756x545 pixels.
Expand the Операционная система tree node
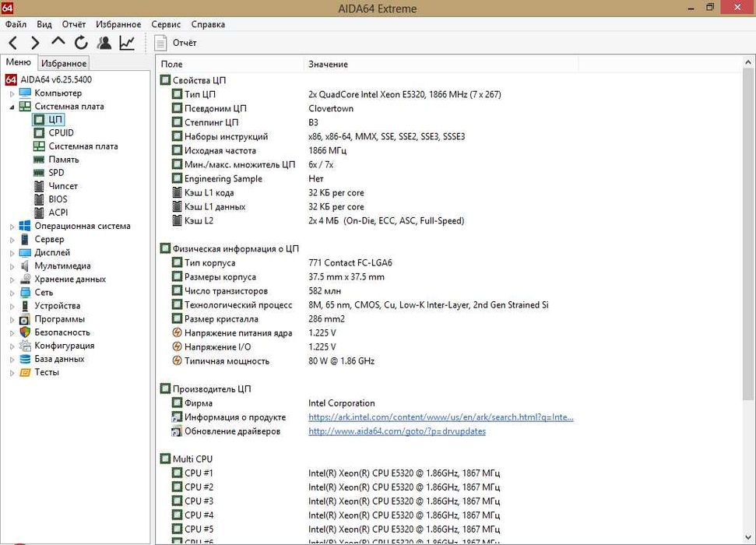tap(12, 227)
